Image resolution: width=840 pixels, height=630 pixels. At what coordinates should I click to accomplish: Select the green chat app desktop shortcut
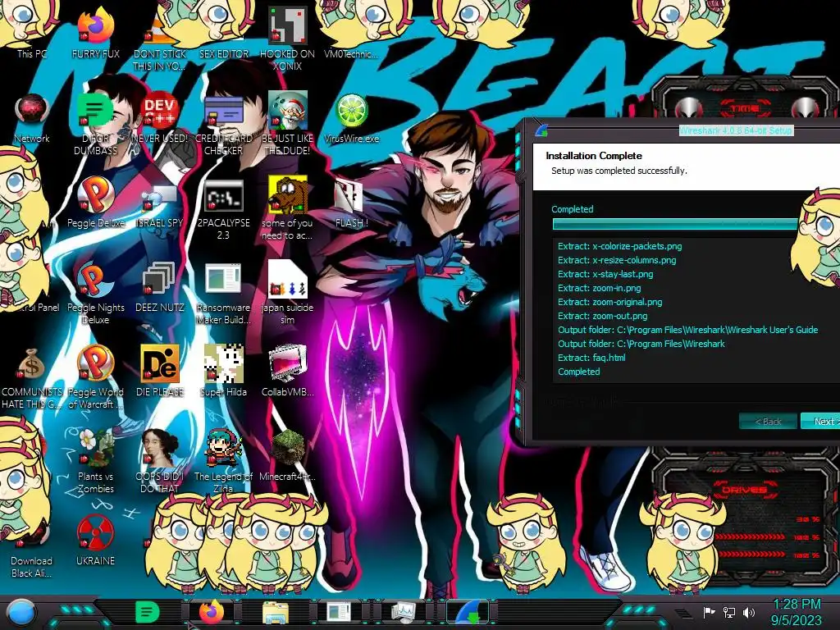[x=95, y=123]
